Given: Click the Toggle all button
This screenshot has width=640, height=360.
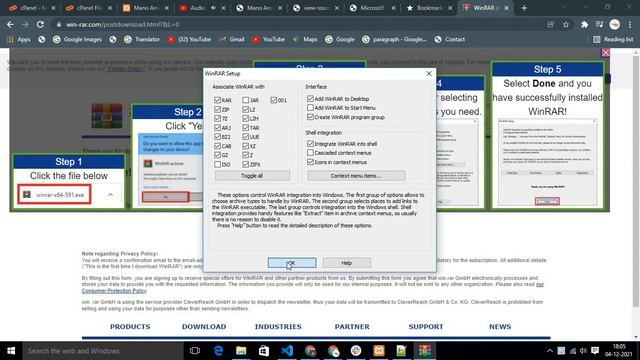Looking at the screenshot, I should (252, 176).
